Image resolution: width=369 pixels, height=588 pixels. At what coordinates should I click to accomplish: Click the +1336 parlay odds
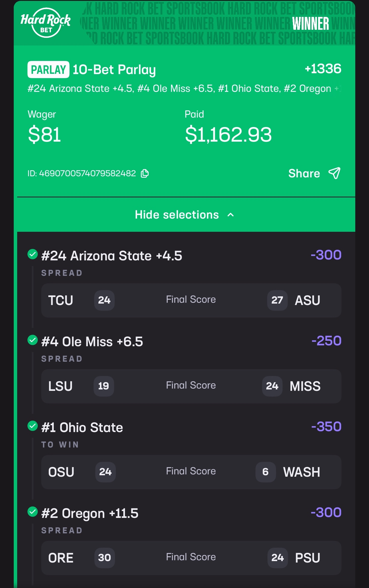pyautogui.click(x=323, y=69)
